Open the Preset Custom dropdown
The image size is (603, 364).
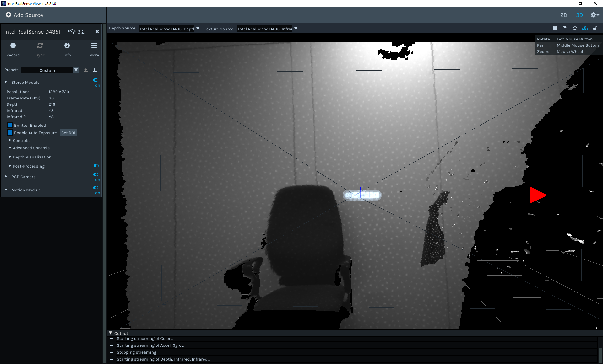(50, 70)
